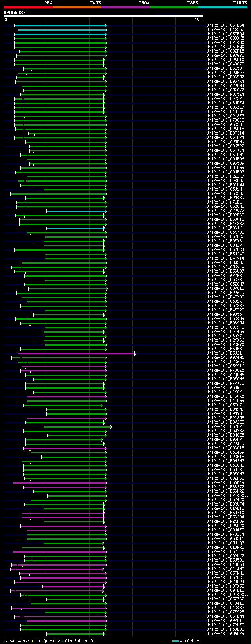Image resolution: width=251 pixels, height=644 pixels.
Task: Select label UniRef100_C5YHR8
Action: point(225,427)
